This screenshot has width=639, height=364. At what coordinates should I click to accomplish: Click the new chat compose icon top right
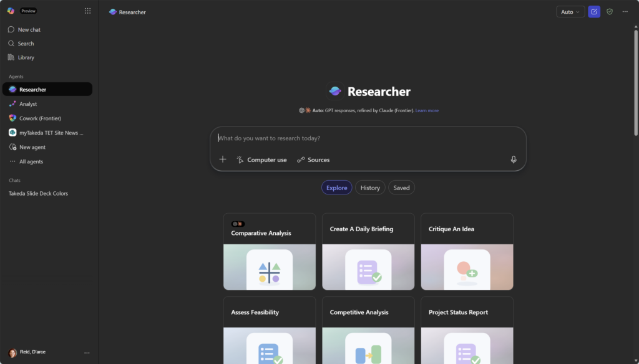point(594,12)
